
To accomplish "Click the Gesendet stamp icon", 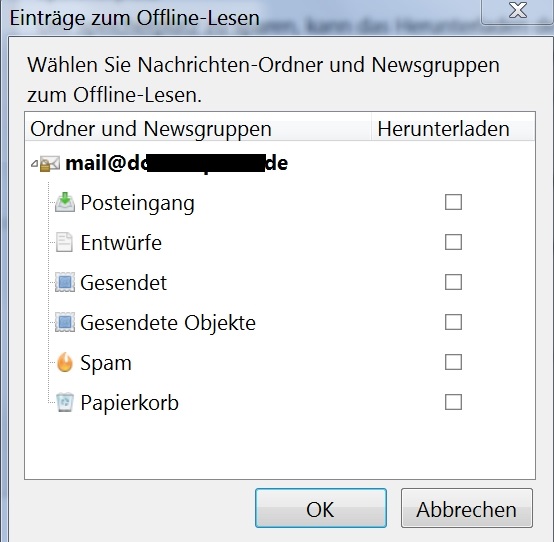I will pos(65,282).
